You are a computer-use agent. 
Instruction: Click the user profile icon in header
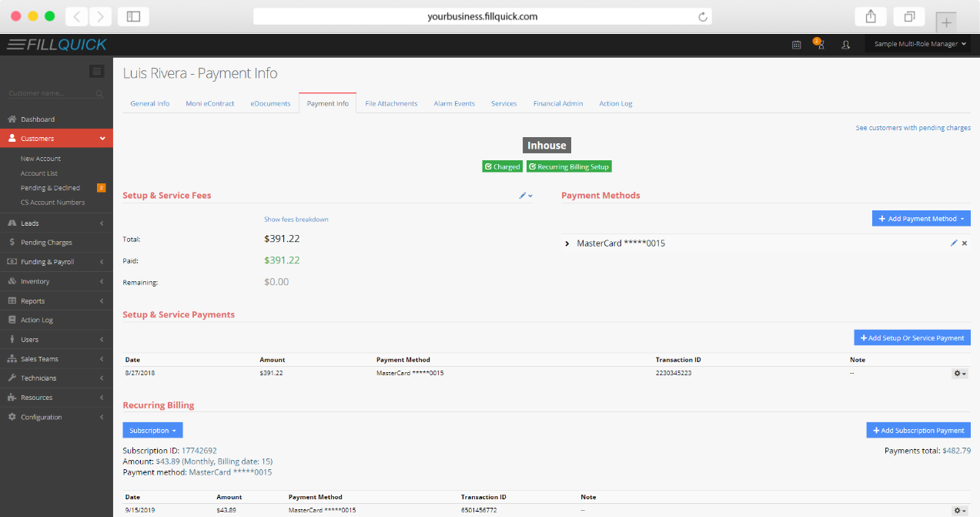click(845, 45)
